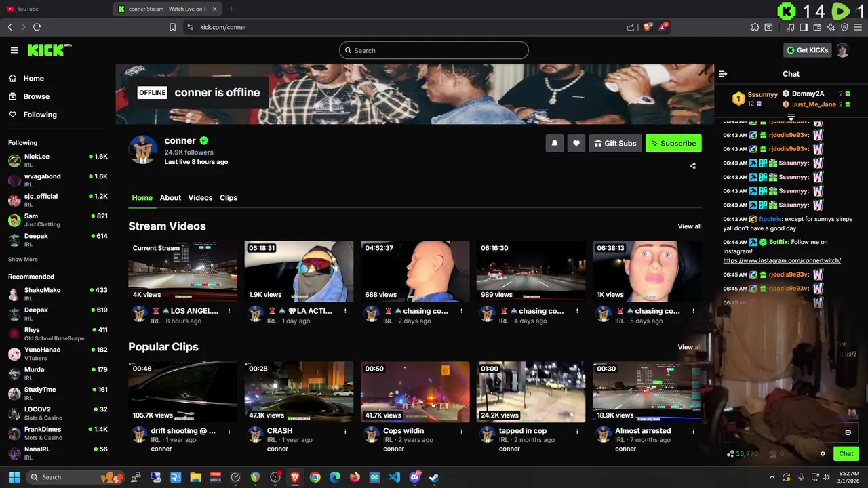The width and height of the screenshot is (868, 488).
Task: Click the browser reload button
Action: click(x=37, y=27)
